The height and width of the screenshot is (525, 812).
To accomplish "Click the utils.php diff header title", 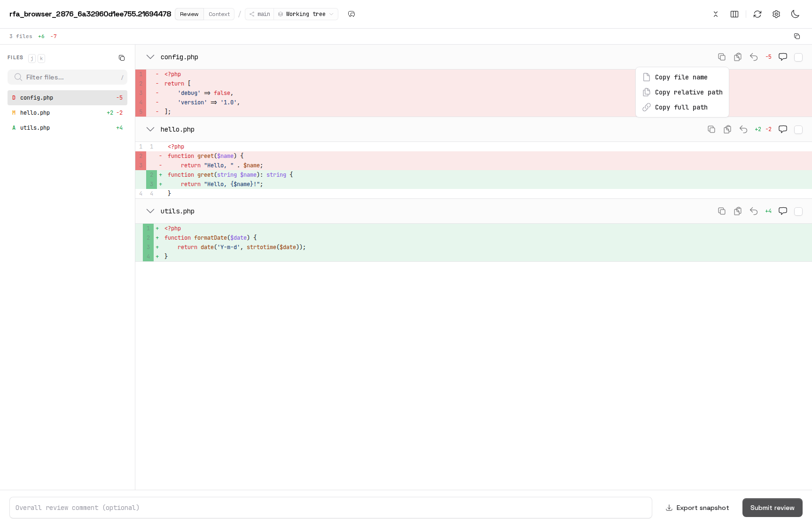I will [x=178, y=211].
